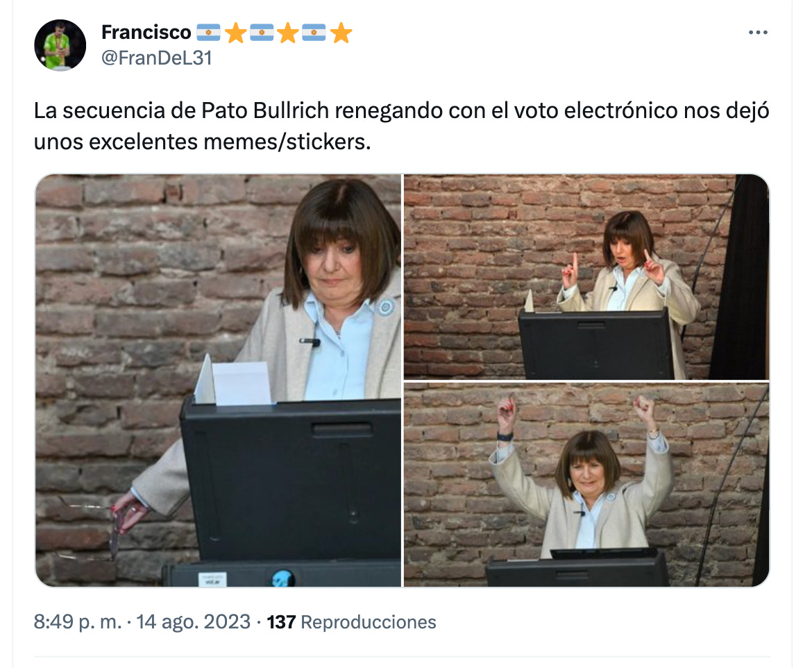Click the tweet text mentioning Pato Bullrich

(401, 126)
